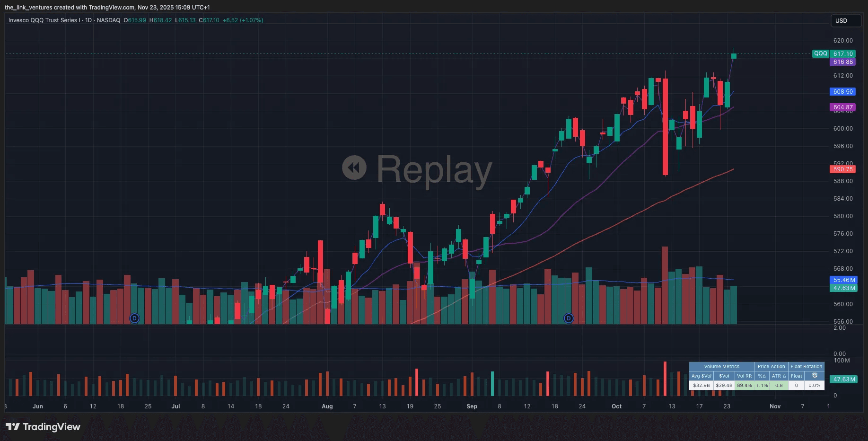Click the 0.8 ATR cell
This screenshot has width=868, height=441.
pos(779,386)
